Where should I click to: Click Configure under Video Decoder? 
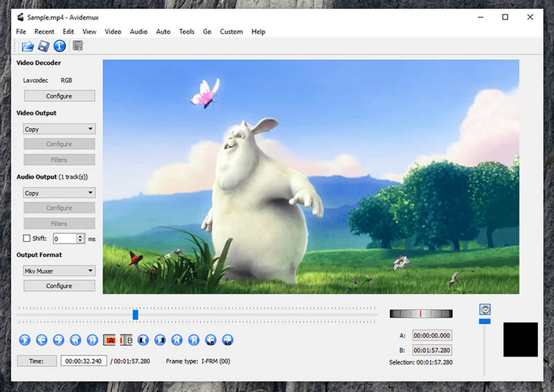tap(60, 96)
